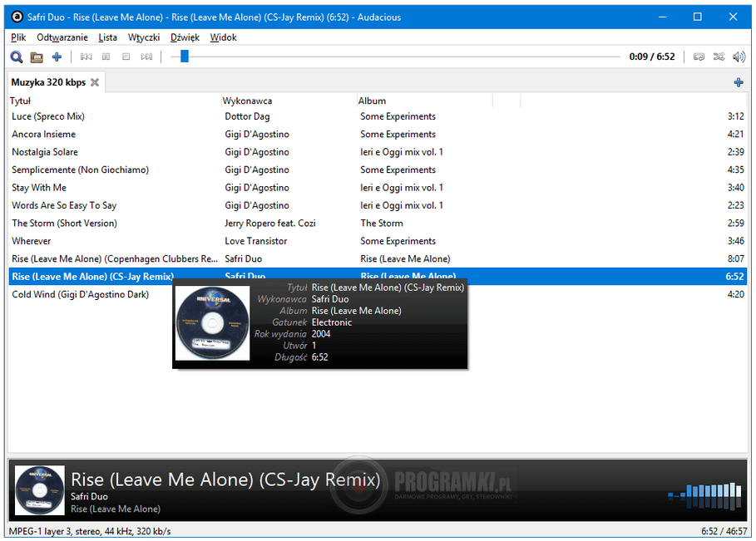This screenshot has width=756, height=541.
Task: Click the 8:07 duration cell
Action: [x=736, y=258]
